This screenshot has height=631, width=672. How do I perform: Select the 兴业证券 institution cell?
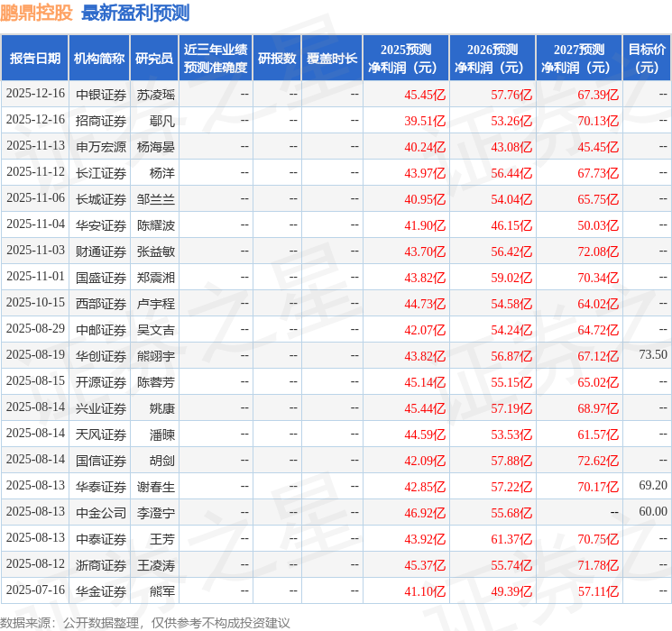point(101,408)
